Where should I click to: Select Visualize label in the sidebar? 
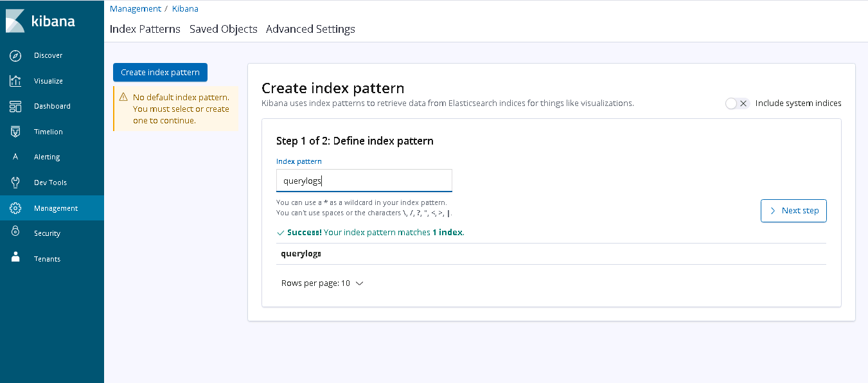coord(48,81)
